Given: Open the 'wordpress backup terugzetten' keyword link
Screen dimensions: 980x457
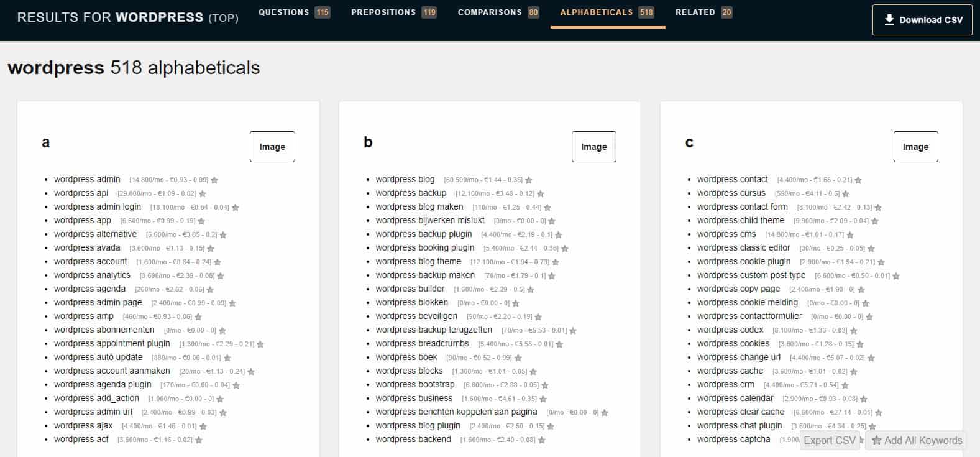Looking at the screenshot, I should [434, 330].
